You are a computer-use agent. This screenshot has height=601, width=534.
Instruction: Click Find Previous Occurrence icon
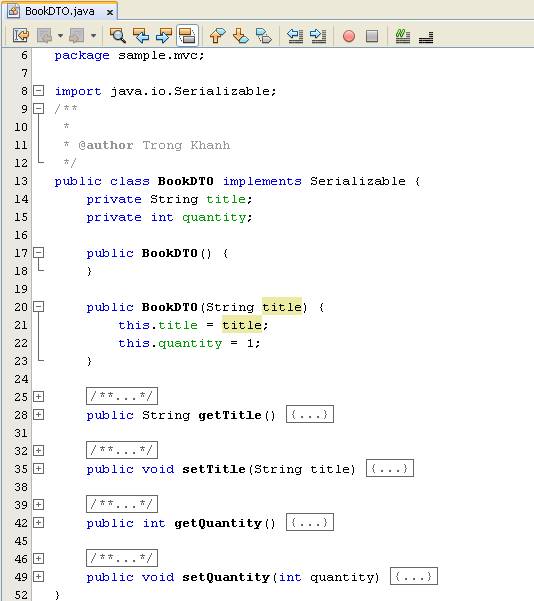(141, 36)
